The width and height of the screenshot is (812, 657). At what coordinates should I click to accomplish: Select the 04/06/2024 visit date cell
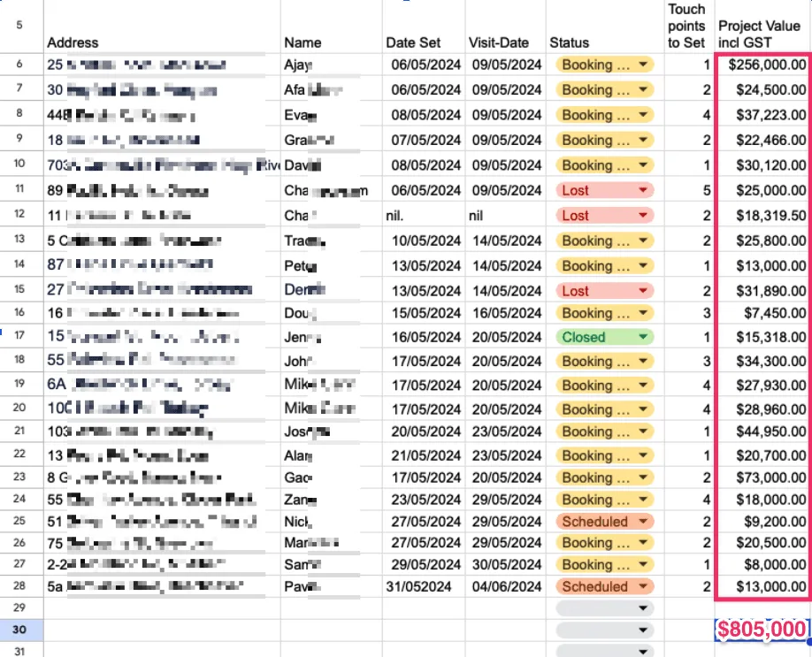(505, 586)
